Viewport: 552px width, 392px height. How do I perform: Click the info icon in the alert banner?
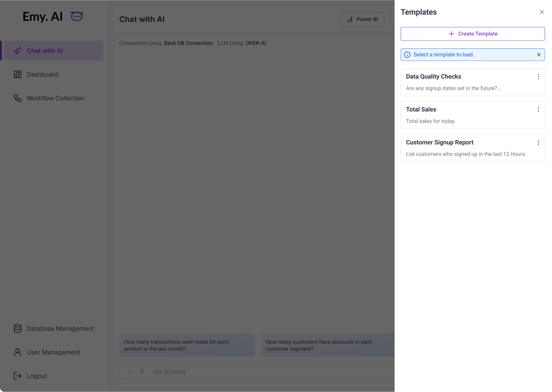[x=407, y=55]
